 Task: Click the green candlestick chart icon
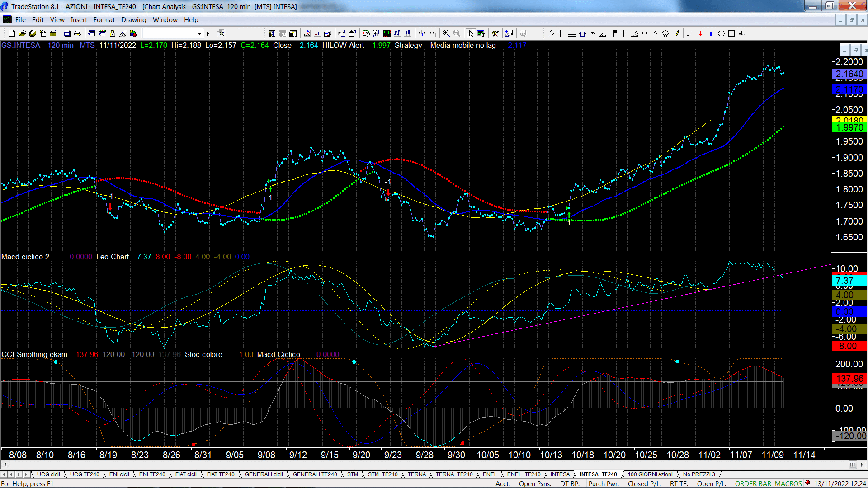(387, 33)
